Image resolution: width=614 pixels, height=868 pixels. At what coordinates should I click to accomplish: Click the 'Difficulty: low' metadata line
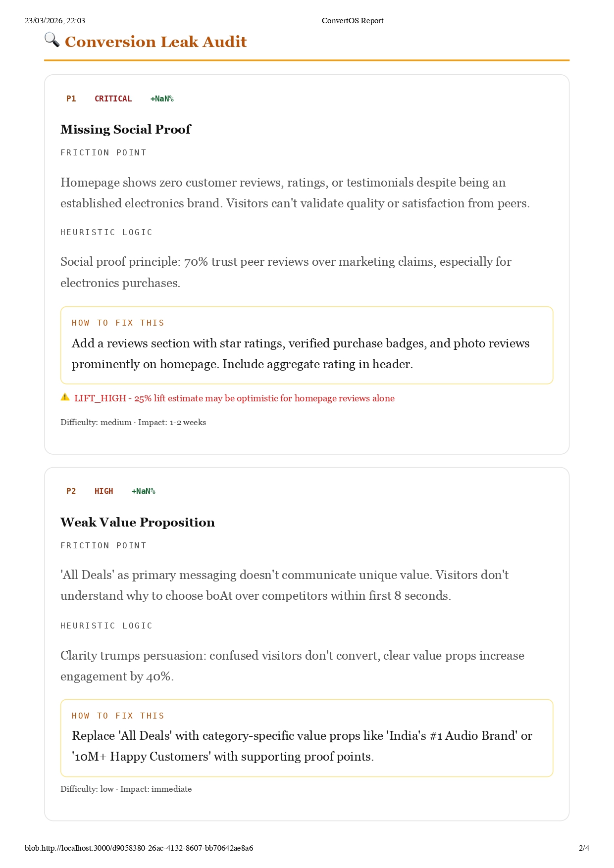point(126,789)
